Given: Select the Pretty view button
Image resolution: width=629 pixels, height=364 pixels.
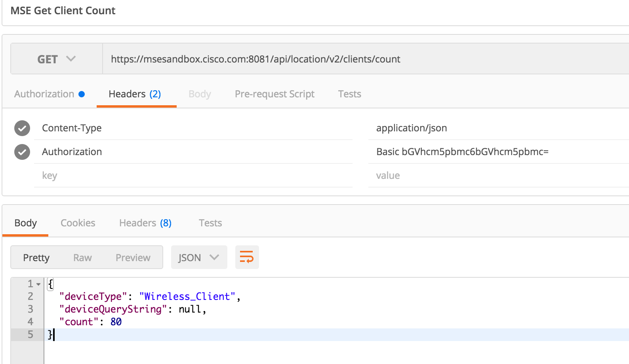Looking at the screenshot, I should coord(36,258).
